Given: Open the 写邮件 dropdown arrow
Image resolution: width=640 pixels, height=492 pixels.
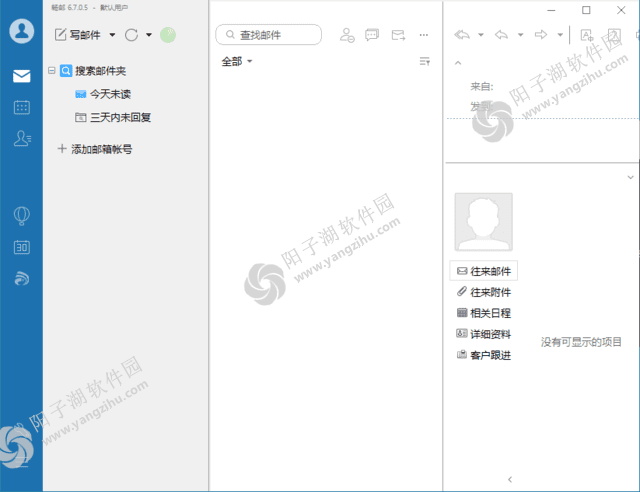Looking at the screenshot, I should pyautogui.click(x=112, y=35).
